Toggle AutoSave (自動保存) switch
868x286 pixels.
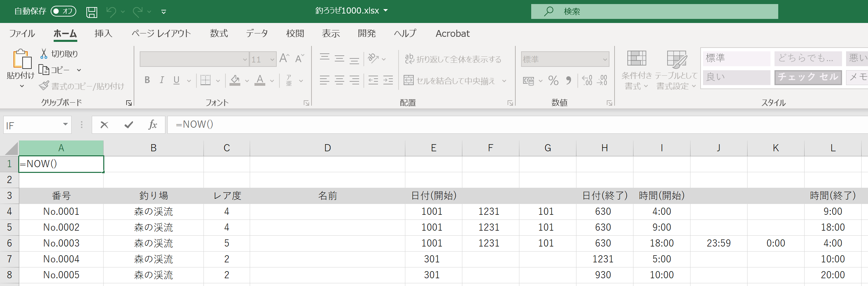63,11
